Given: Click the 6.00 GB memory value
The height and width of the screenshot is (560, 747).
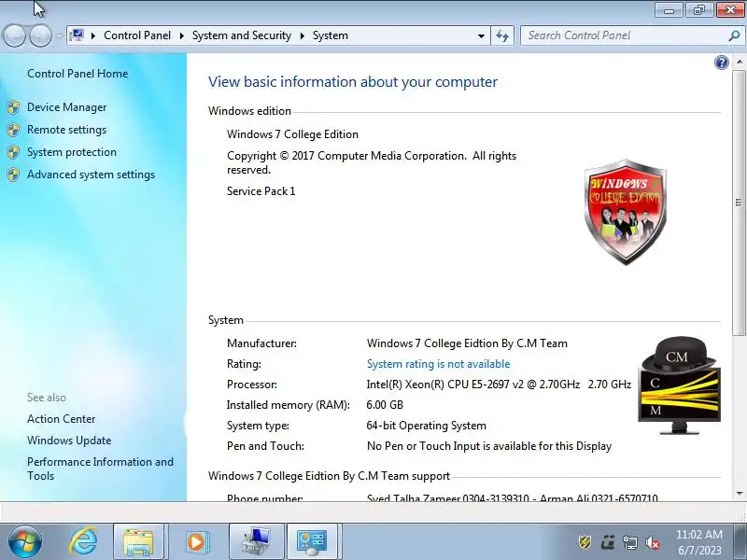Looking at the screenshot, I should pyautogui.click(x=385, y=405).
